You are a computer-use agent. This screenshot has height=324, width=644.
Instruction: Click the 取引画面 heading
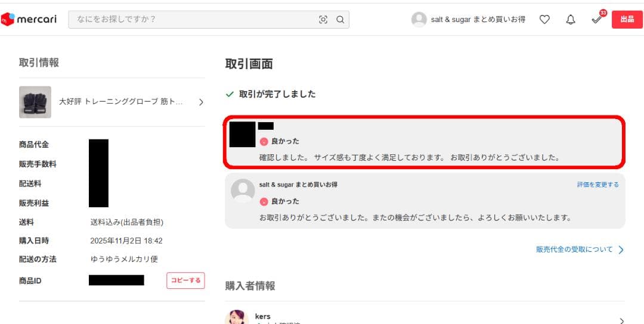pos(249,64)
